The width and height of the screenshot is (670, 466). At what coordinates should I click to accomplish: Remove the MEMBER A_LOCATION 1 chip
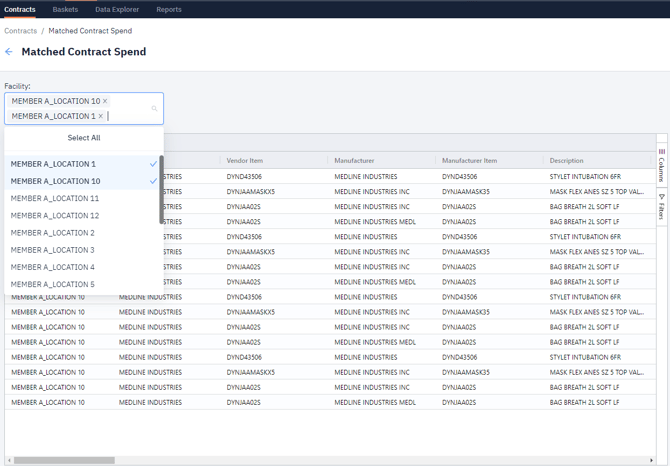tap(101, 116)
